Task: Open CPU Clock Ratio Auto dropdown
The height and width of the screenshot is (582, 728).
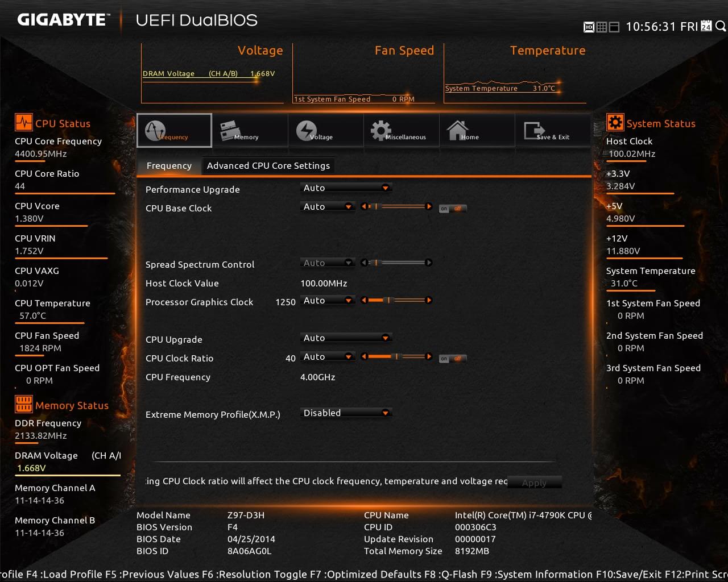Action: (x=328, y=356)
